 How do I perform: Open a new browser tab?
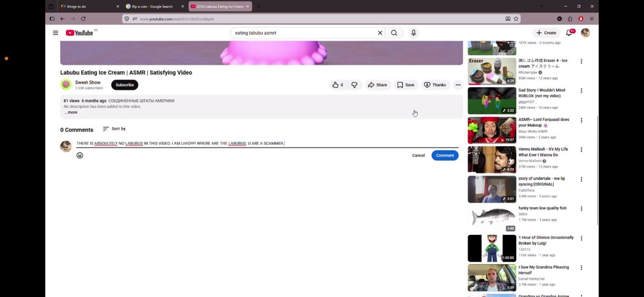pyautogui.click(x=258, y=6)
